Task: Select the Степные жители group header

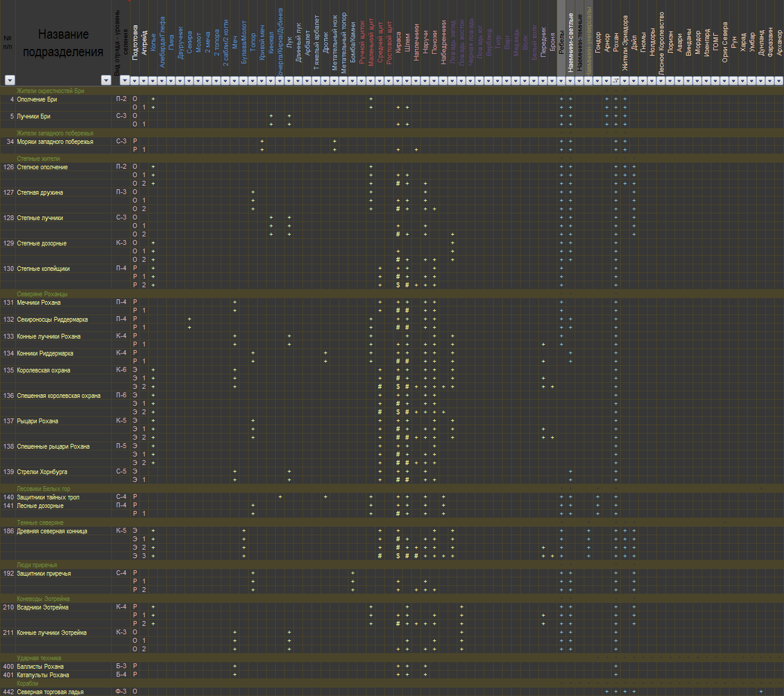Action: [x=63, y=158]
